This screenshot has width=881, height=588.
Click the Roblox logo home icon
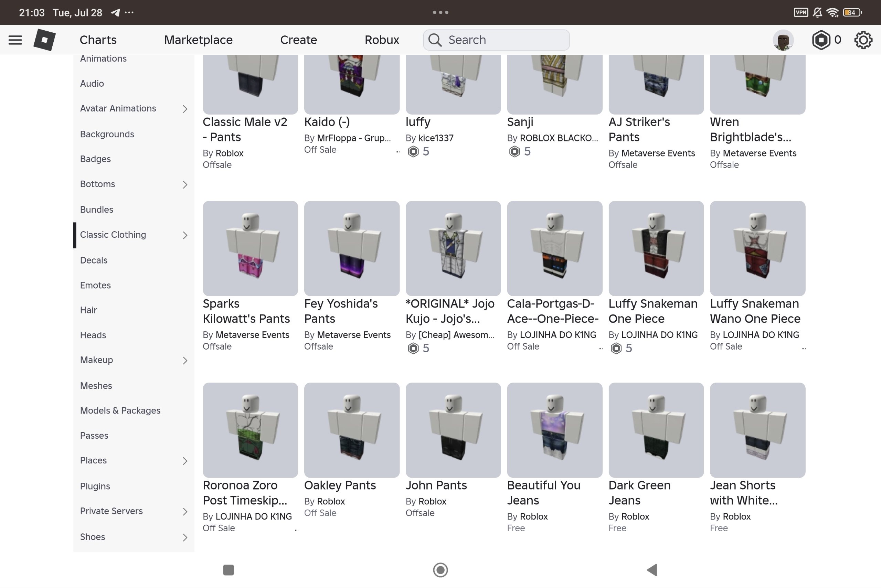click(45, 40)
